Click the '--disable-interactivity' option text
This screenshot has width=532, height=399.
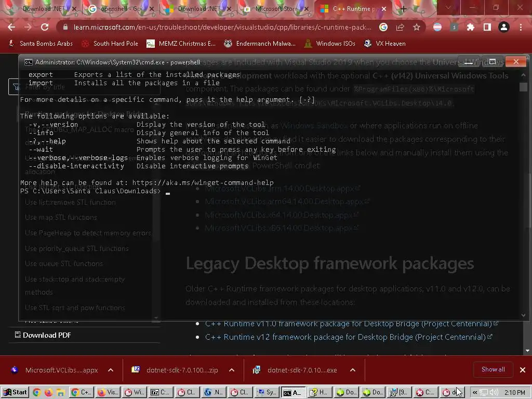[76, 166]
